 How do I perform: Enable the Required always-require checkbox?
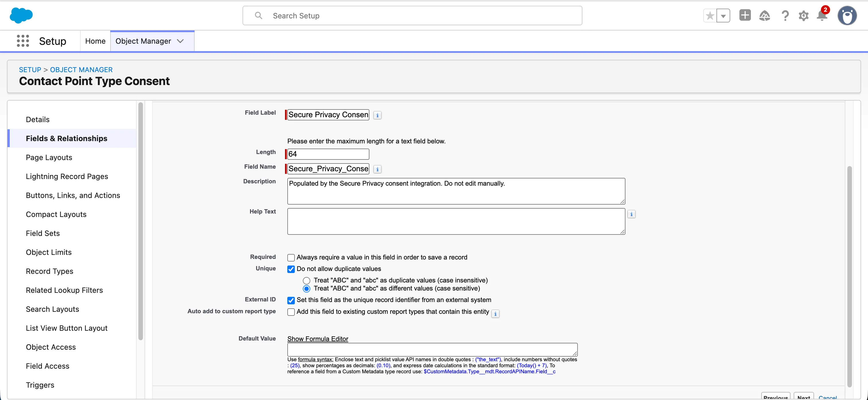click(x=291, y=258)
